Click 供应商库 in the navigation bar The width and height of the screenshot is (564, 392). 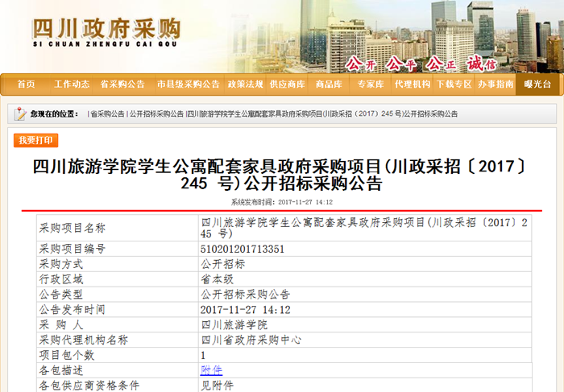tap(287, 84)
